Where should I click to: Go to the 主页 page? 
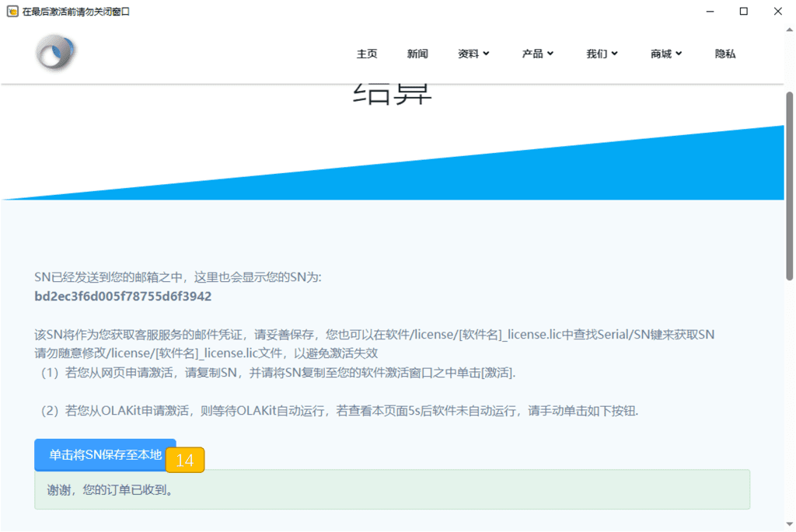[x=367, y=54]
